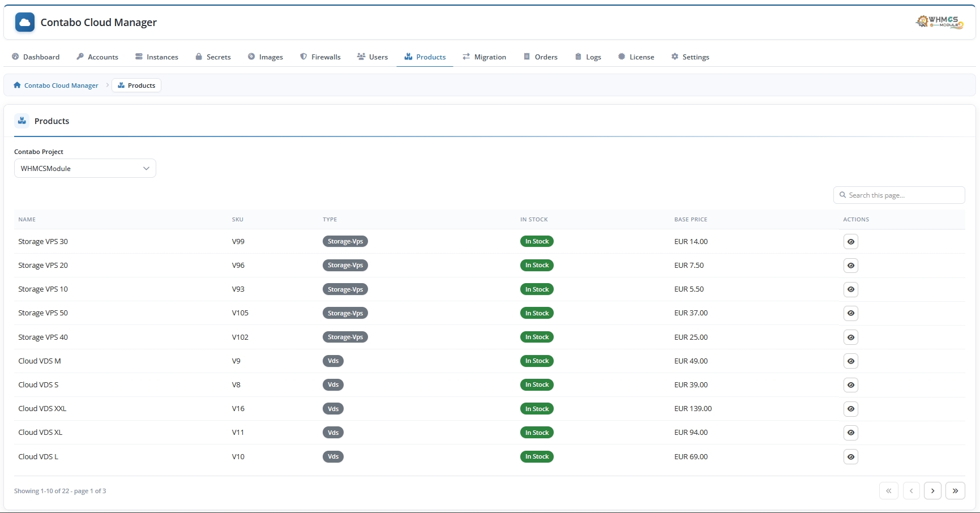
Task: Switch to the Orders tab
Action: [x=541, y=57]
